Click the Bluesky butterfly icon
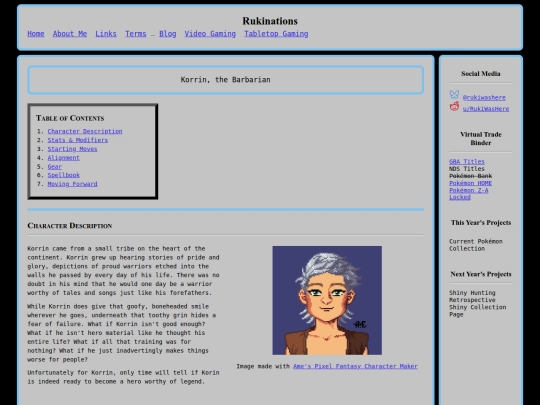Viewport: 540px width, 405px height. pos(454,94)
